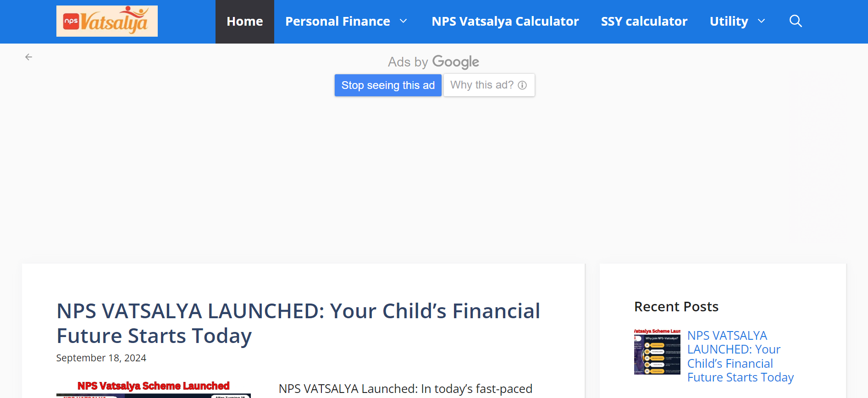Select the Home menu item
Screen dimensions: 868x398
[x=244, y=21]
